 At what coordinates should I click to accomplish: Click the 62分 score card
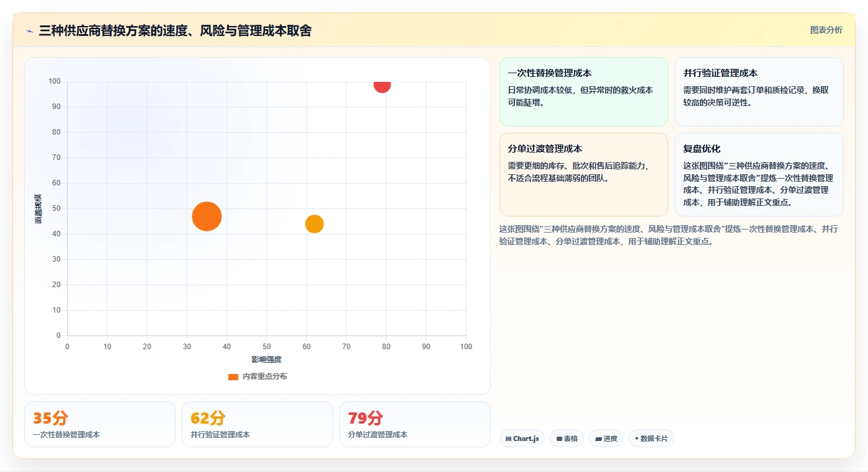coord(257,424)
